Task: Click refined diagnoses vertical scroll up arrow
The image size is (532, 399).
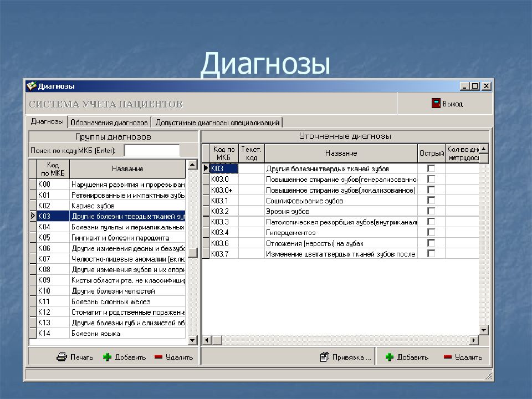Action: click(484, 149)
